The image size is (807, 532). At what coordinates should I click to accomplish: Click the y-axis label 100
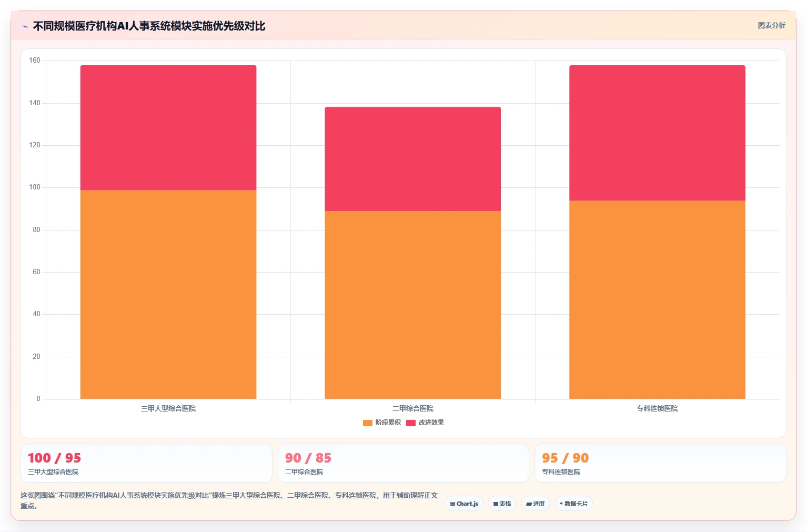[35, 187]
